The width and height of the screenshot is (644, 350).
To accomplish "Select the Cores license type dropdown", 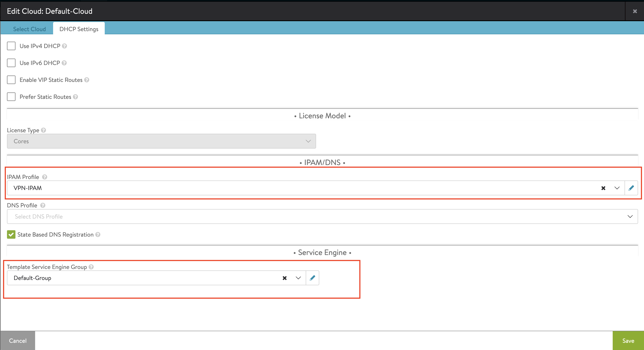I will tap(162, 141).
